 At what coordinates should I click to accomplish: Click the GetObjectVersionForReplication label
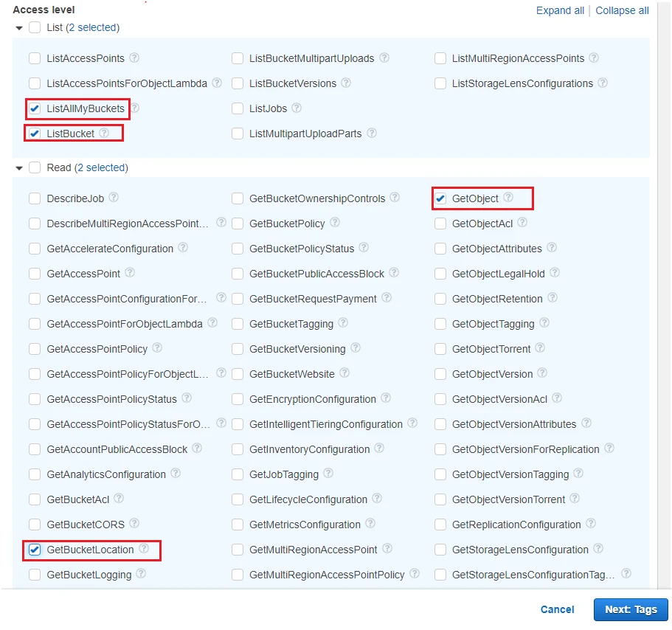[525, 449]
